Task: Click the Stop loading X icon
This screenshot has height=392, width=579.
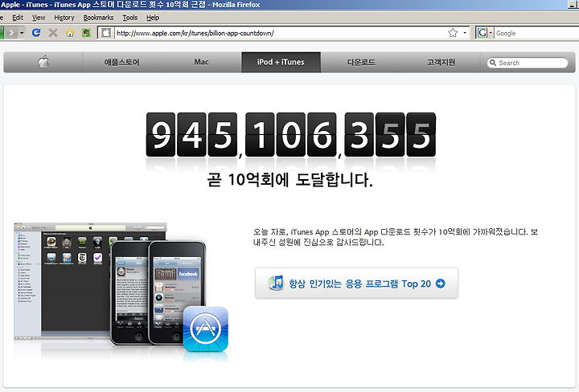Action: [x=53, y=33]
